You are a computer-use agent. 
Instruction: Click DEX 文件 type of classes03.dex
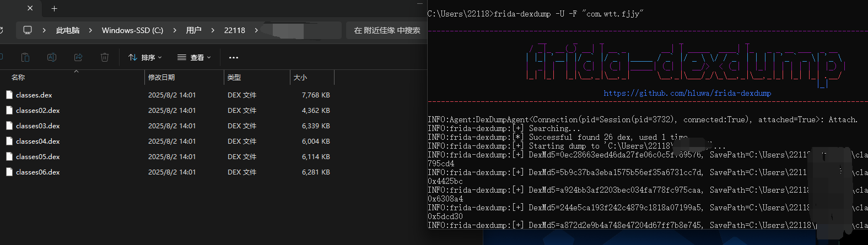coord(242,126)
